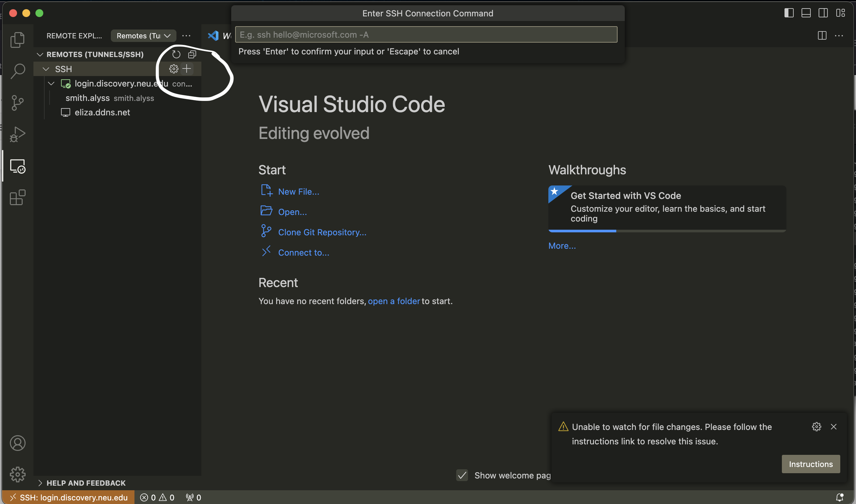Refresh the remotes list
The height and width of the screenshot is (504, 856).
click(x=176, y=54)
